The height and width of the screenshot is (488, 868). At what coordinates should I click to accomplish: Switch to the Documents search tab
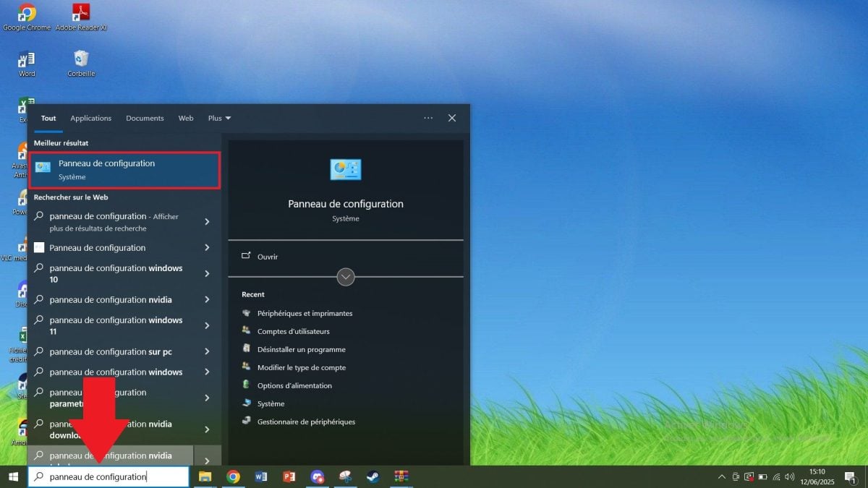tap(145, 118)
